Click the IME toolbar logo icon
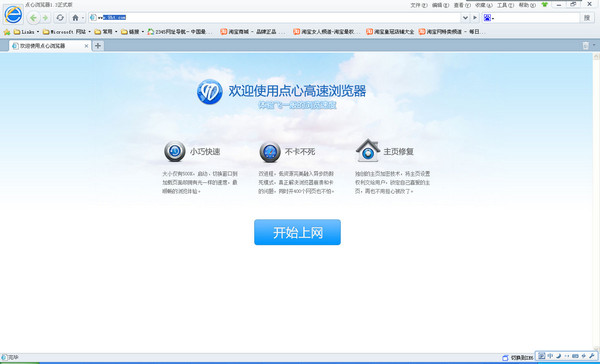Viewport: 600px width, 364px height. [x=541, y=356]
